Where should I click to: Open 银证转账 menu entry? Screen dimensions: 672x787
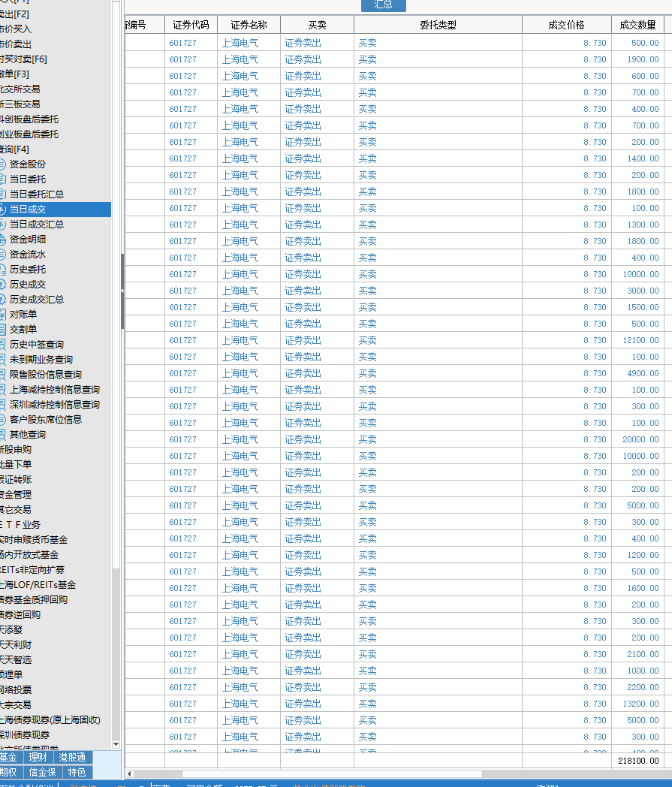click(x=15, y=480)
